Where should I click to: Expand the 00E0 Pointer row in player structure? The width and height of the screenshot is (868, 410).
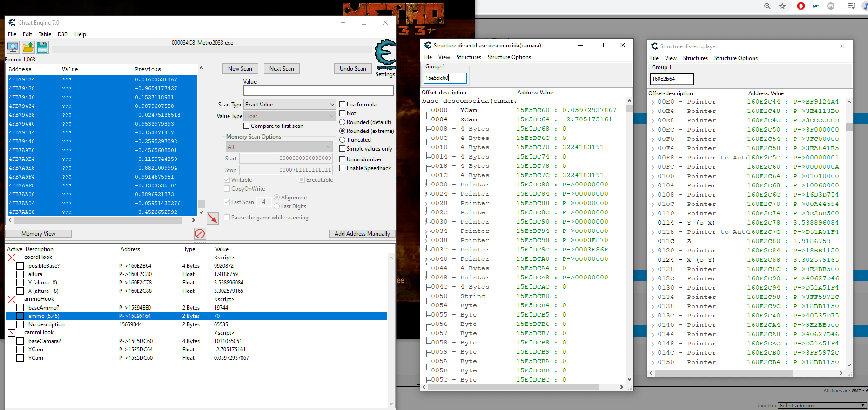coord(653,102)
